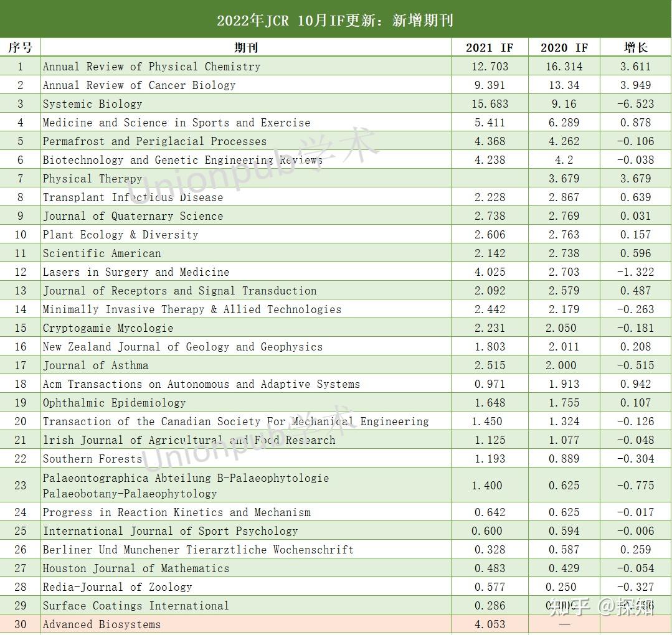Click the 2020 IF column header

pos(563,47)
